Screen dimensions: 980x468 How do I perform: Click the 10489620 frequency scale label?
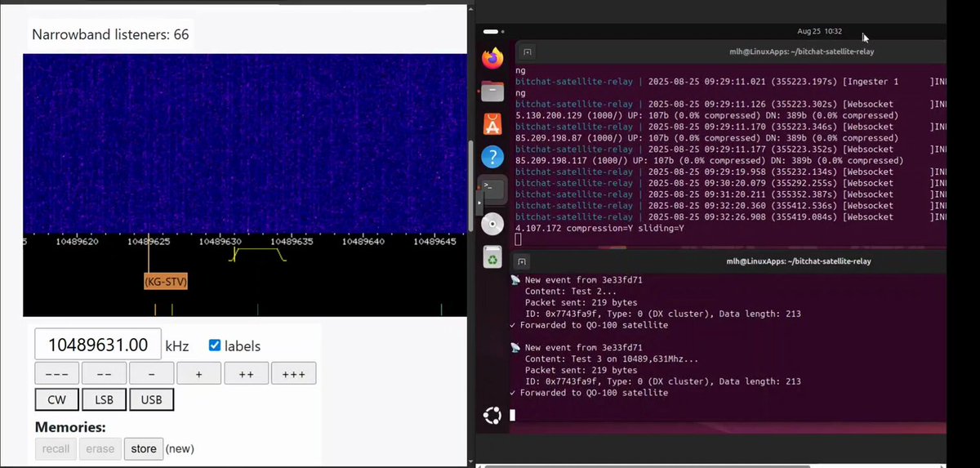coord(78,242)
